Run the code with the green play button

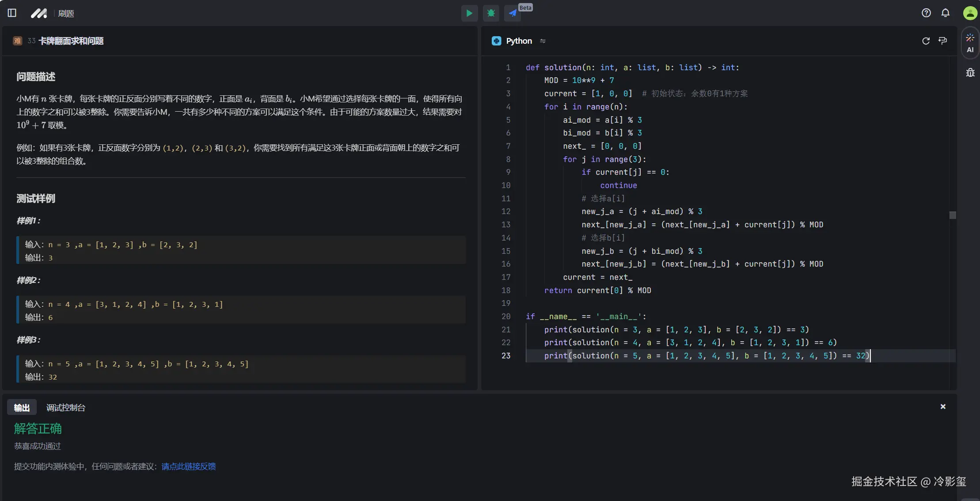pos(469,13)
